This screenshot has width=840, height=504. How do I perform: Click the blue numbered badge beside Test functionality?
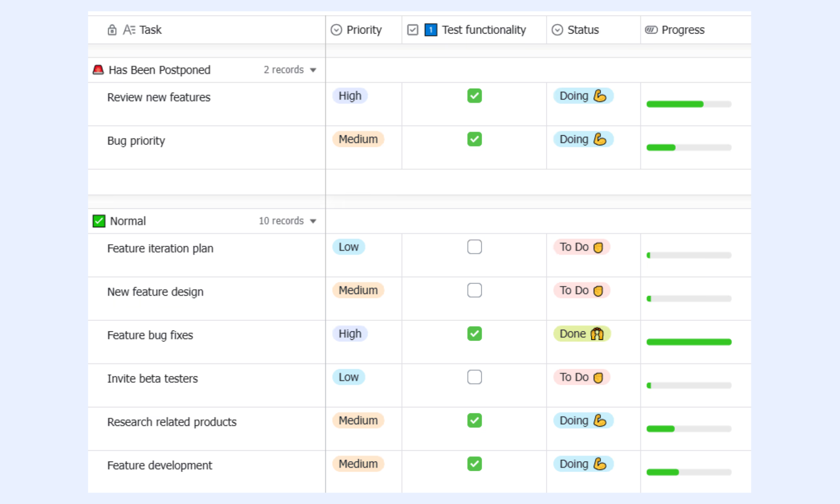pyautogui.click(x=430, y=30)
